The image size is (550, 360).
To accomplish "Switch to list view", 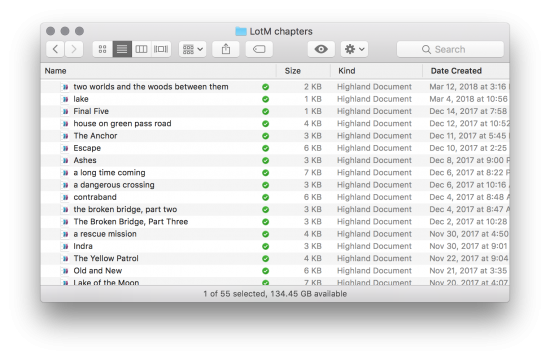I will (x=122, y=49).
